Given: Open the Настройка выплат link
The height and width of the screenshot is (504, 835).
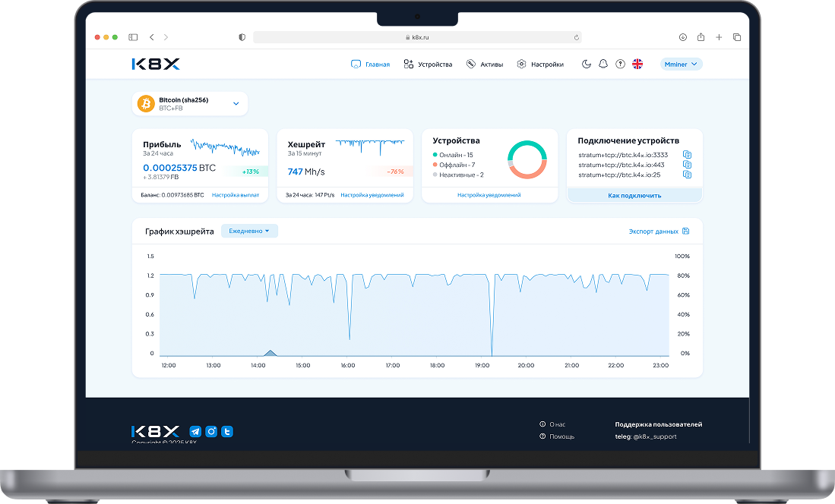Looking at the screenshot, I should [x=235, y=195].
